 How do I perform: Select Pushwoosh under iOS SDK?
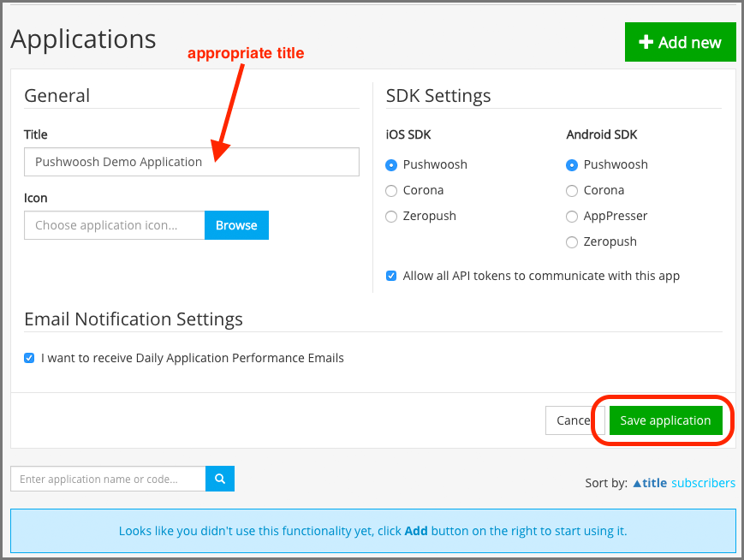391,165
